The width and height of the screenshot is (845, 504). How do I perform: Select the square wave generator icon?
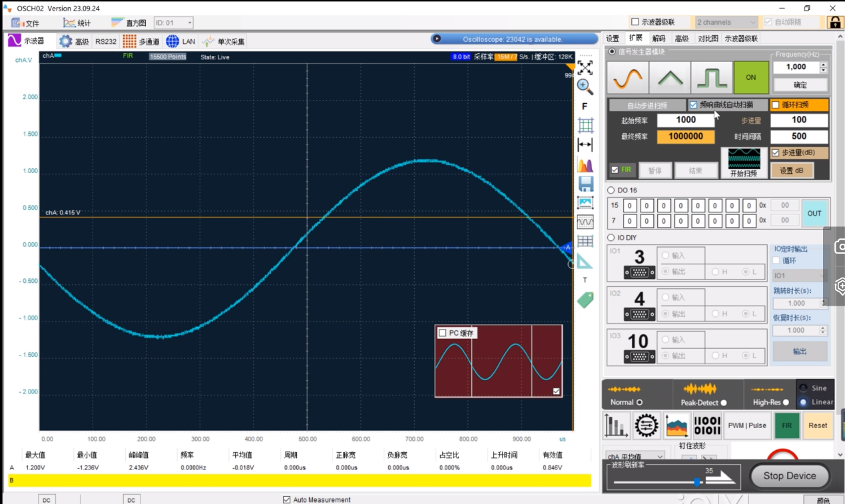711,78
